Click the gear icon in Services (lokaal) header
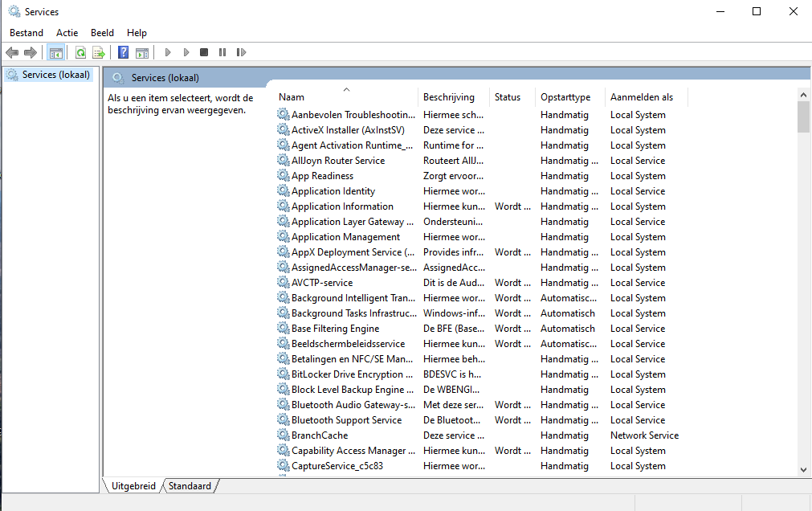 (118, 78)
